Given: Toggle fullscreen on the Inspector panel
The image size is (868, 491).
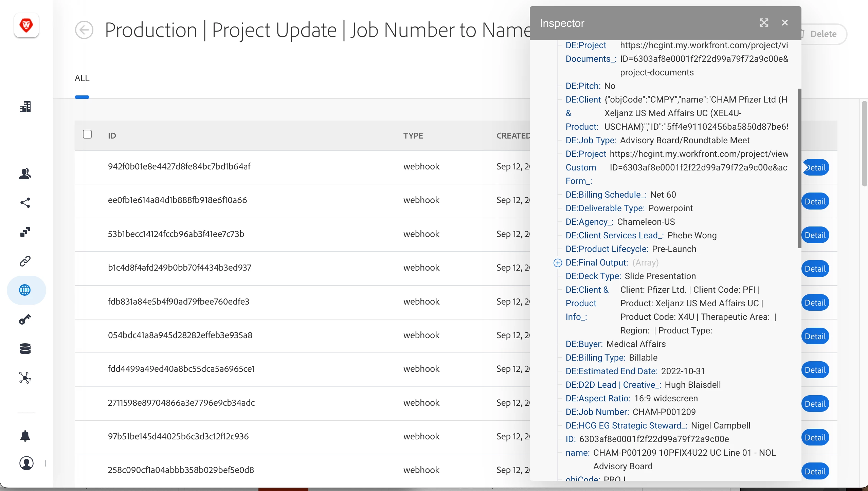Looking at the screenshot, I should coord(764,23).
